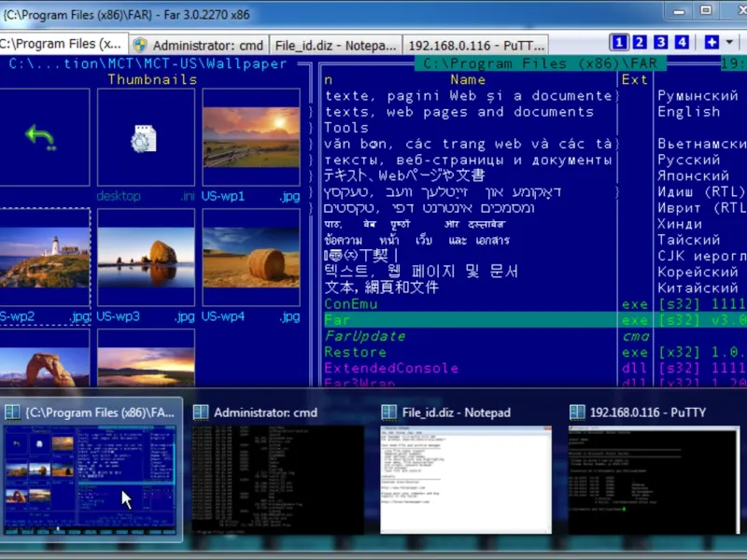Click the Японский description cell

tap(693, 175)
